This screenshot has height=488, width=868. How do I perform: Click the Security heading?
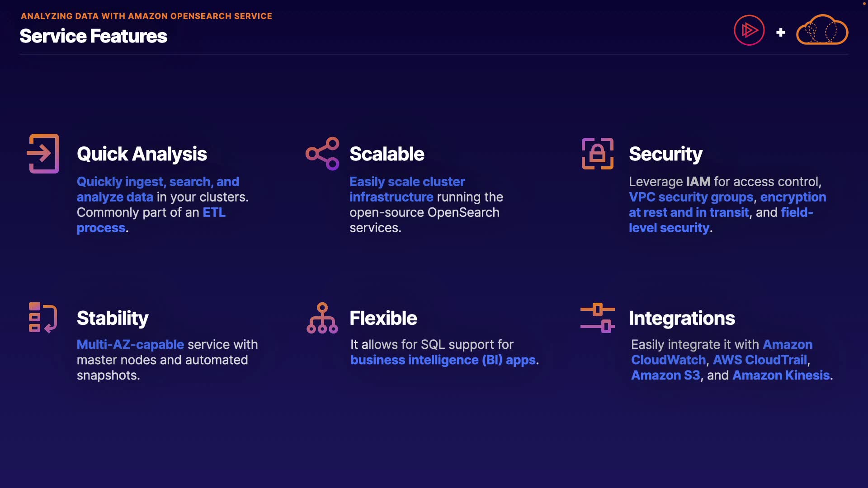[x=665, y=154]
